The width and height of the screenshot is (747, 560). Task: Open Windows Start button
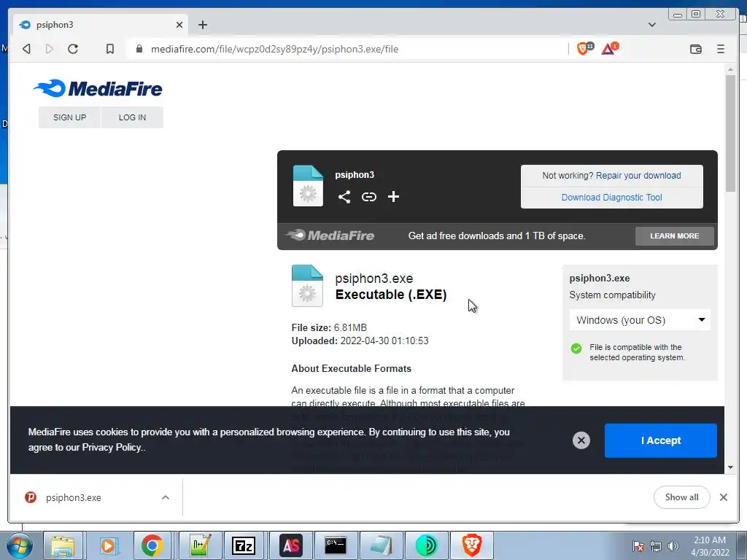coord(20,545)
